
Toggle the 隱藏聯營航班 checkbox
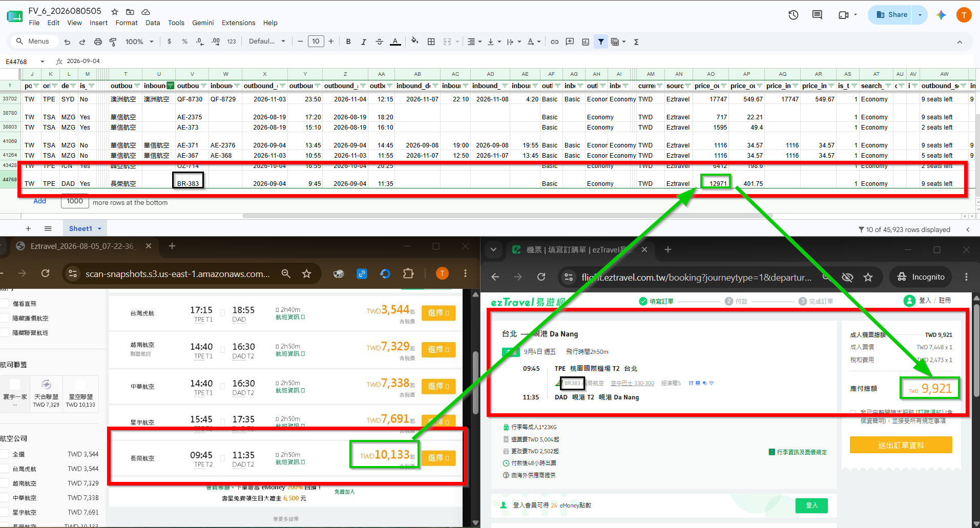coord(5,333)
